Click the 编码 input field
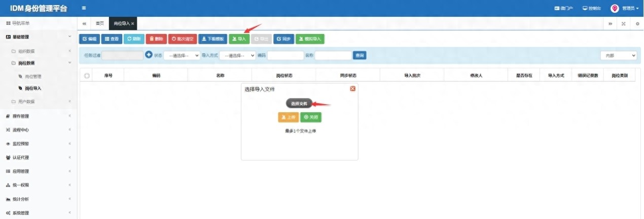Image resolution: width=644 pixels, height=219 pixels. click(x=285, y=55)
